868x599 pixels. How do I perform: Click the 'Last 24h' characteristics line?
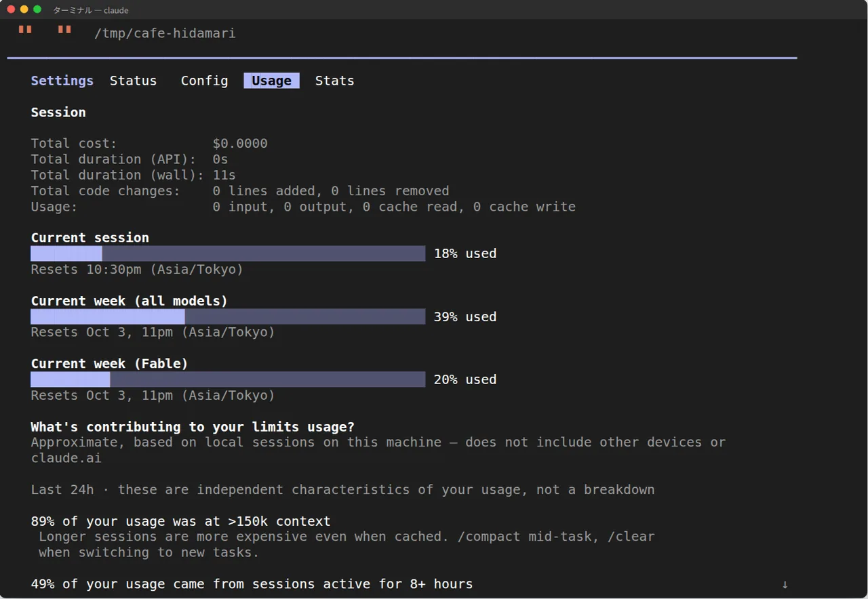(x=342, y=489)
